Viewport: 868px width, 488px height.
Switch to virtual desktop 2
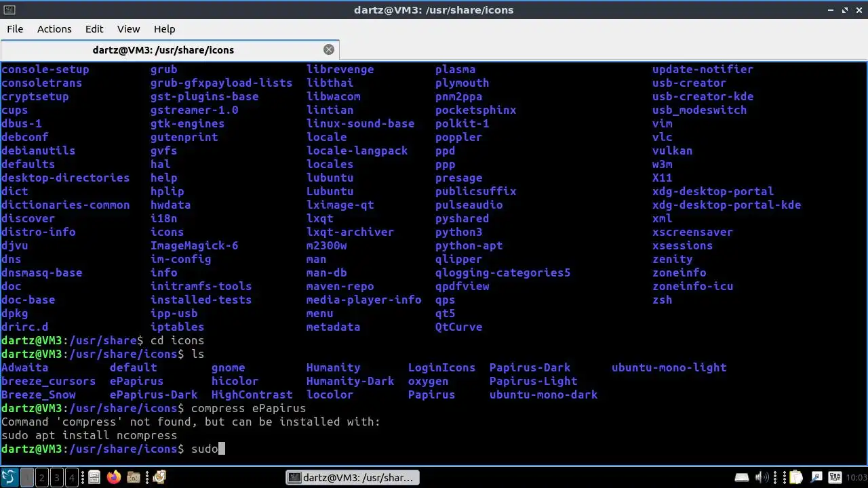tap(42, 477)
